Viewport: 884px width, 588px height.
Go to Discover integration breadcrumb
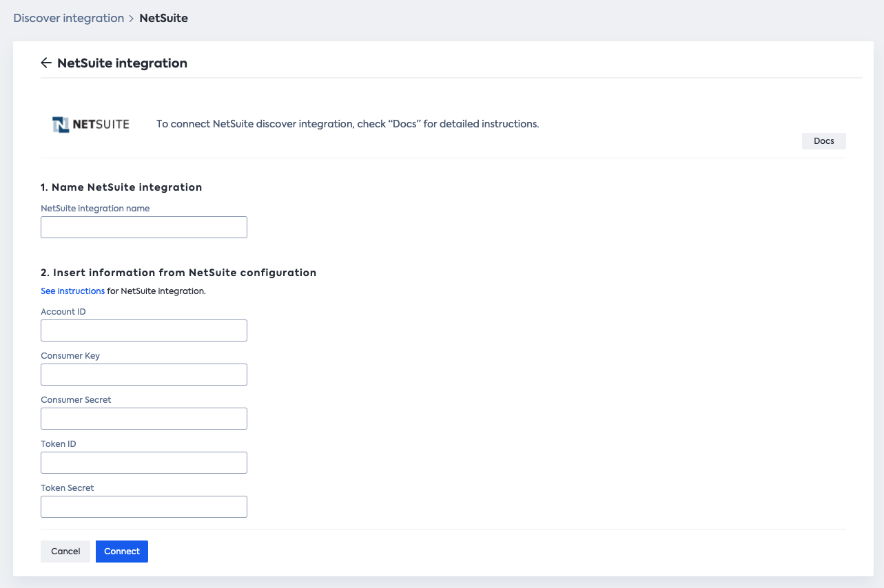point(69,19)
